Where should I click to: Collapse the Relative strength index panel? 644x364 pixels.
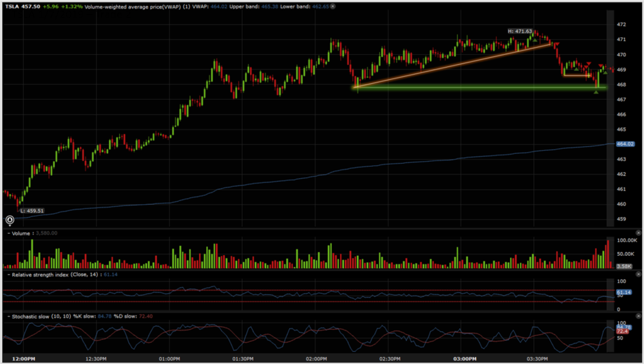[x=9, y=274]
